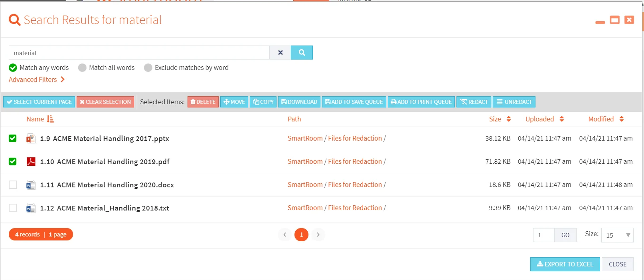Viewport: 644px width, 280px height.
Task: Select the Match all words option
Action: coord(82,68)
